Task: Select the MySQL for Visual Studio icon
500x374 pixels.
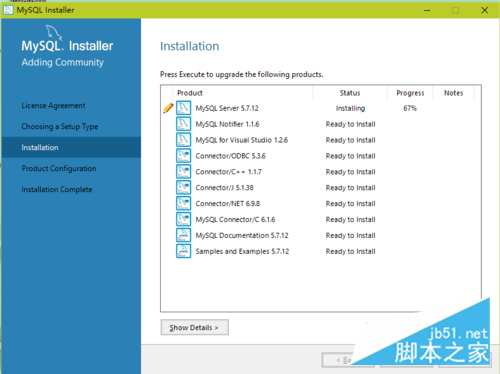Action: [183, 140]
